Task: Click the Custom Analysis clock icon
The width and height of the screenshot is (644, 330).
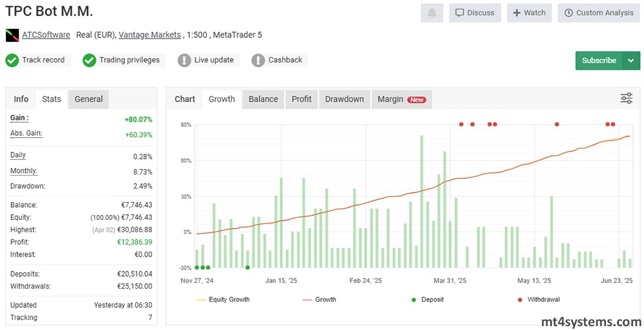Action: 569,13
